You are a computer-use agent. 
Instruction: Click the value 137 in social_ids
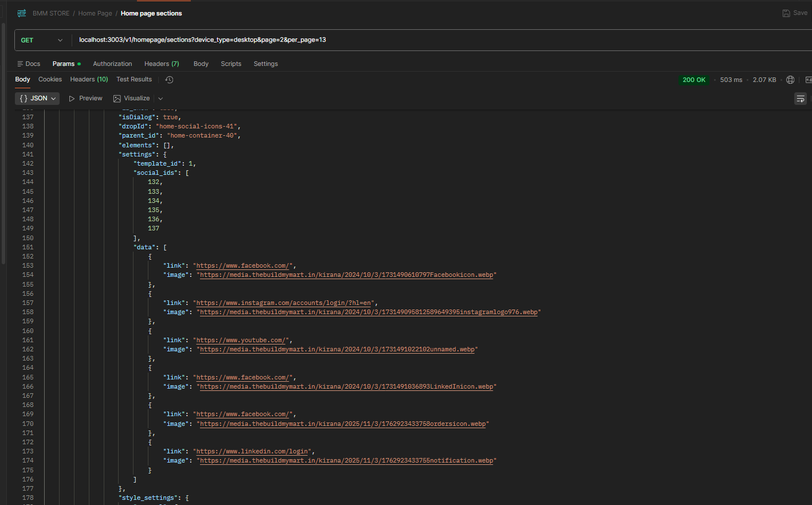point(154,229)
